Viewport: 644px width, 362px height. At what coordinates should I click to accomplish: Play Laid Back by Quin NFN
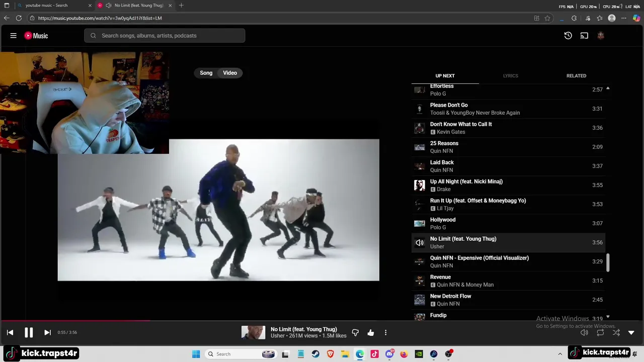pyautogui.click(x=508, y=166)
